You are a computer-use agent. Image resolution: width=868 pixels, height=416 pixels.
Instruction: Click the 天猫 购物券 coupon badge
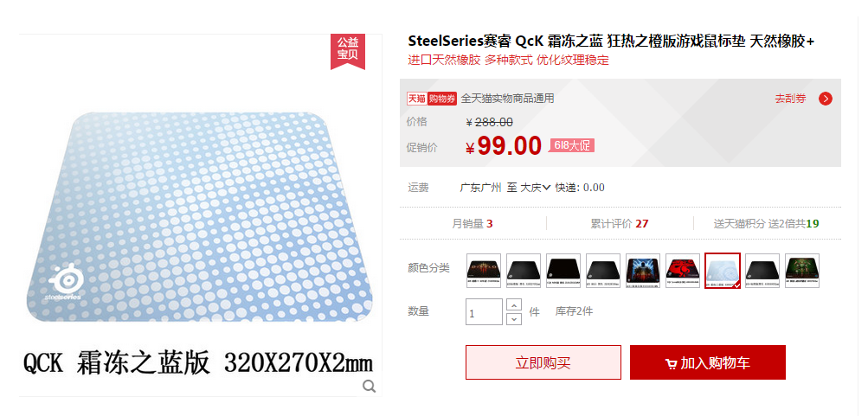[x=432, y=99]
